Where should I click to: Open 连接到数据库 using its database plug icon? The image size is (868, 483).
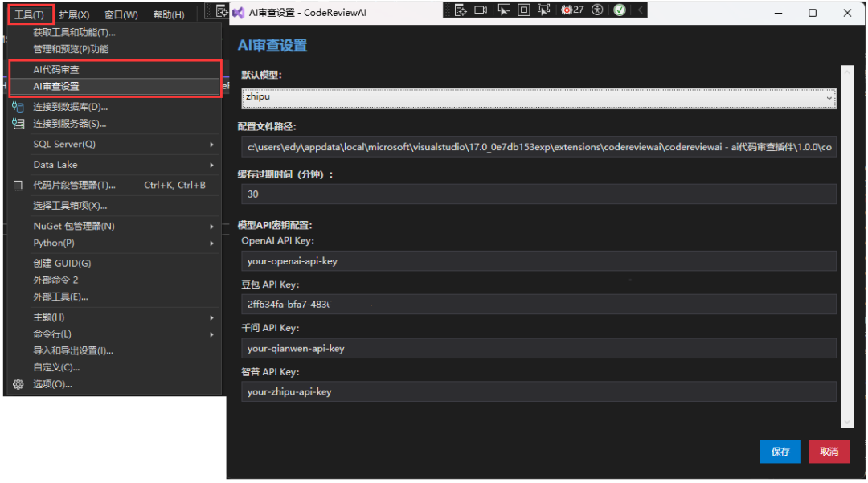(x=17, y=106)
